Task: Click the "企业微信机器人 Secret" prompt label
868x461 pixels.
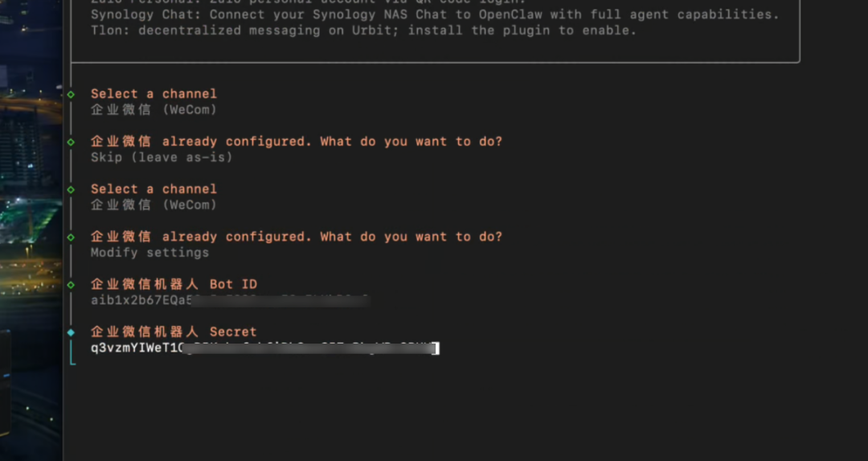Action: [x=174, y=331]
